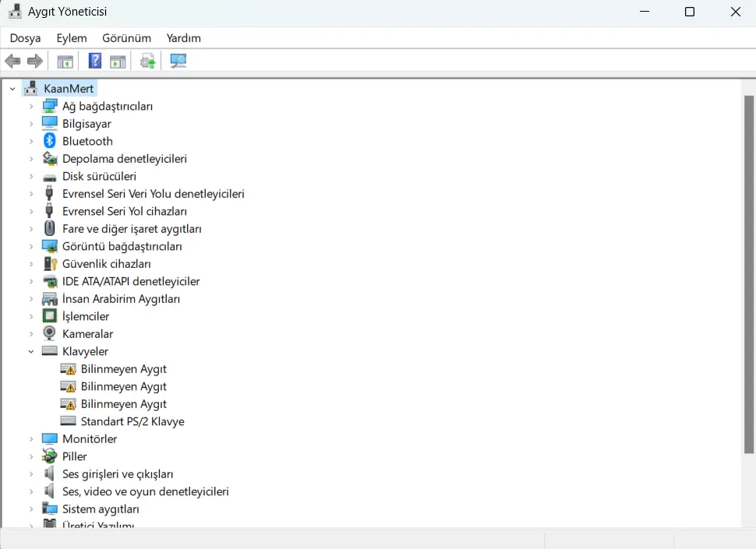Expand the Ses, video ve oyun denetleyicileri category
This screenshot has width=756, height=549.
pos(31,491)
